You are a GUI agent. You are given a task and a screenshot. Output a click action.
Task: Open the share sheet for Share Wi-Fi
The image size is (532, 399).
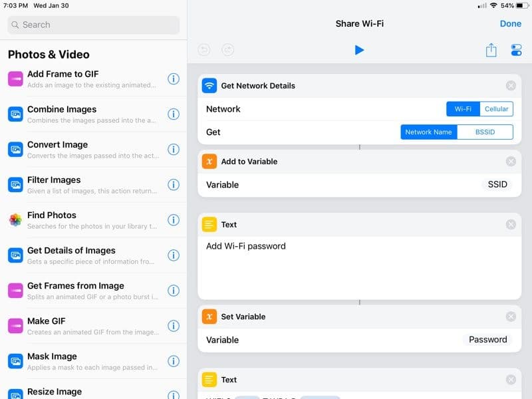pos(491,49)
